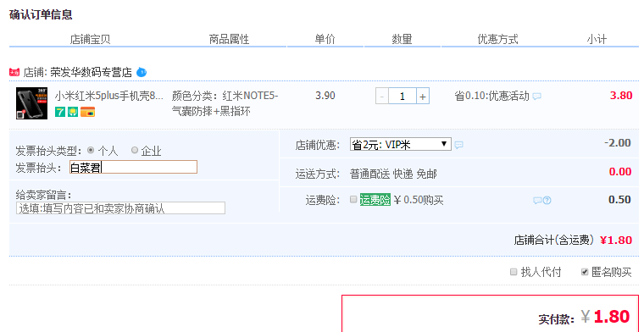Click the green 7-day return badge
644x332 pixels.
click(x=60, y=111)
